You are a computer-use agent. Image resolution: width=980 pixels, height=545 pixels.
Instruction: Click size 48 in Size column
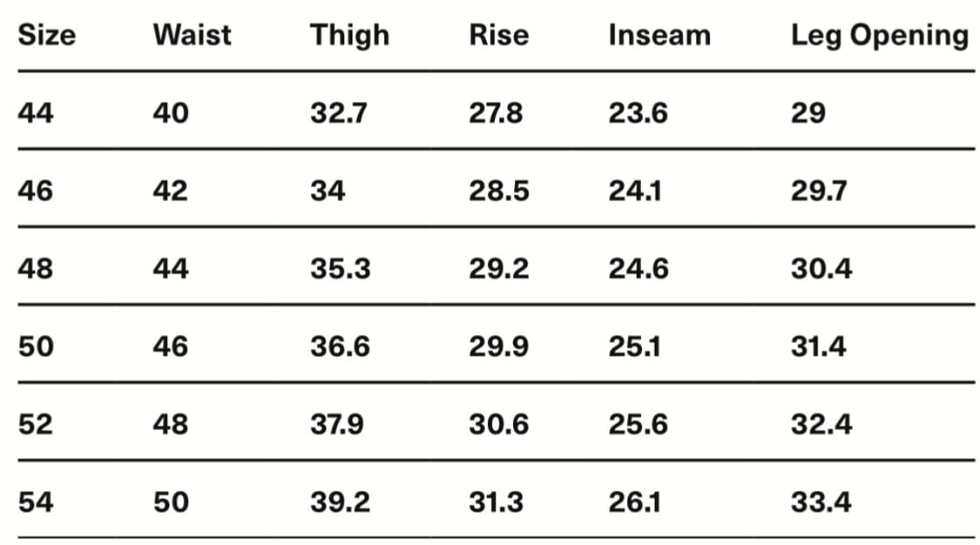click(36, 268)
